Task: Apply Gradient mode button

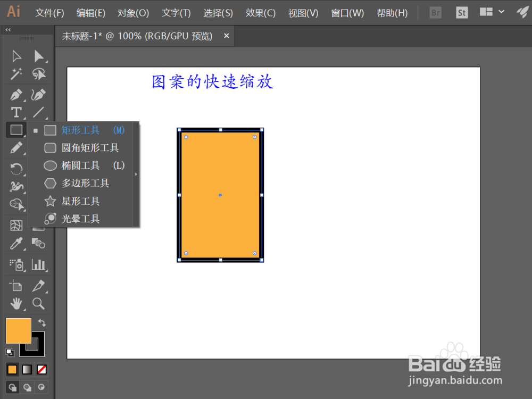Action: (27, 370)
